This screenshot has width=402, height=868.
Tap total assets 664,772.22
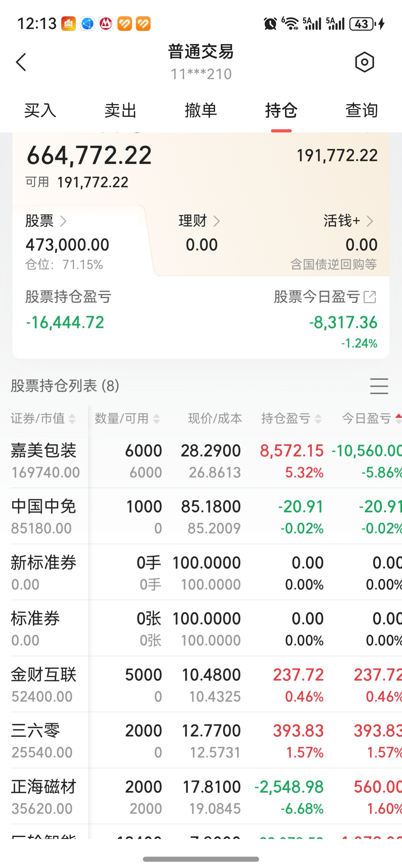[89, 156]
